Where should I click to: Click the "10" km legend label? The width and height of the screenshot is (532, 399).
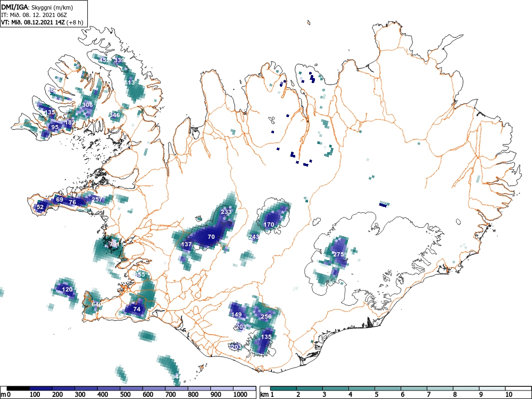[x=509, y=395]
